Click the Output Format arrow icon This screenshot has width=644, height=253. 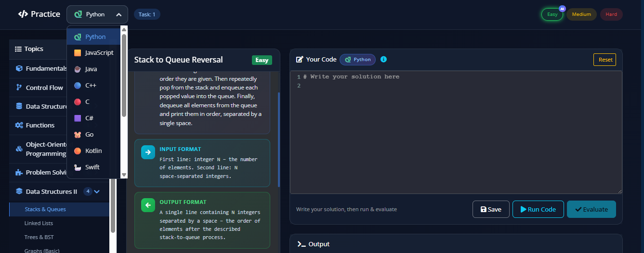point(148,205)
